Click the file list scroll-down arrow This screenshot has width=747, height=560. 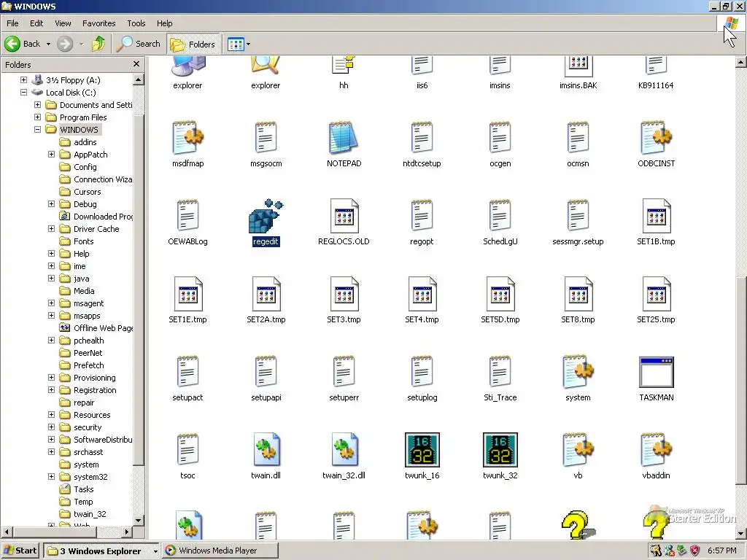coord(741,534)
